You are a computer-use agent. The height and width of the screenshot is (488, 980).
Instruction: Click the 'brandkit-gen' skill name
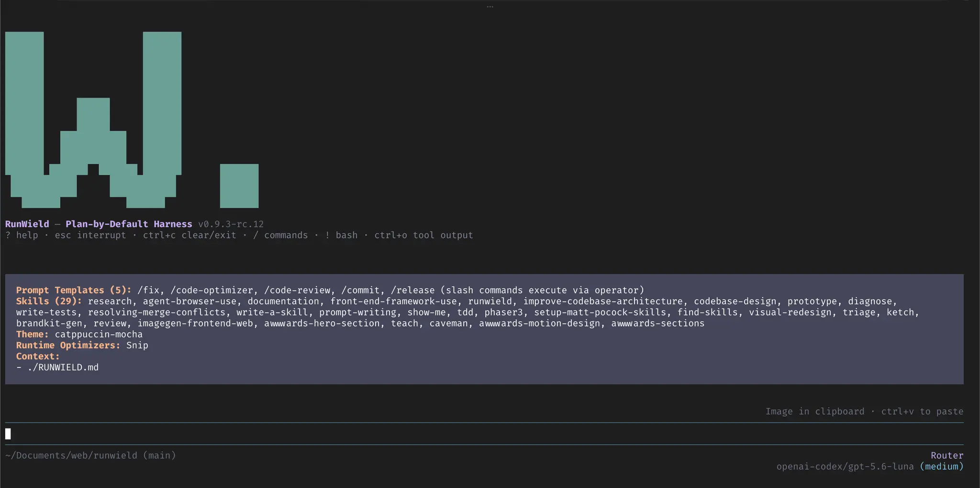pyautogui.click(x=49, y=323)
